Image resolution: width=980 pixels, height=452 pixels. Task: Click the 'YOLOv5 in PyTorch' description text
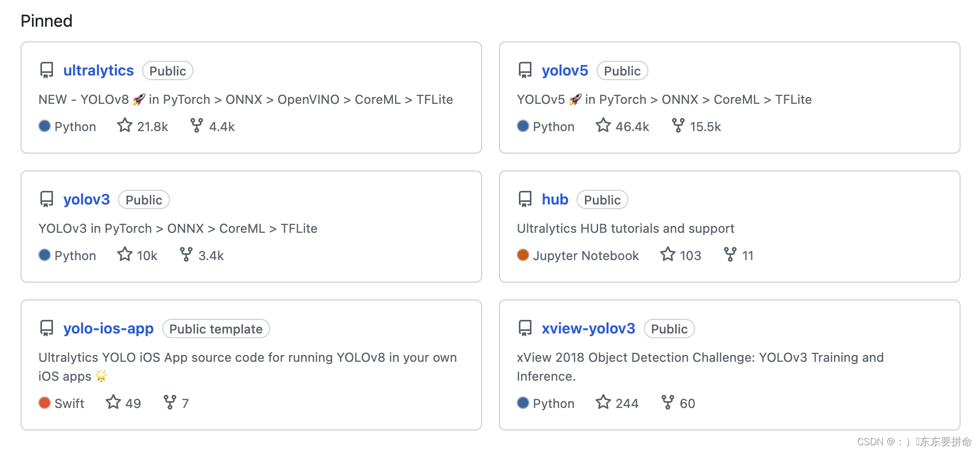(664, 100)
